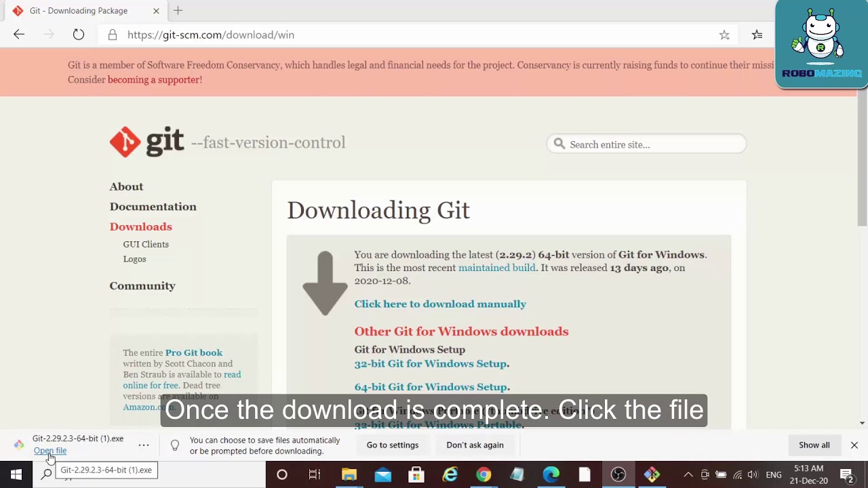Open the white document taskbar icon
Screen dimensions: 868x488
coord(585,474)
